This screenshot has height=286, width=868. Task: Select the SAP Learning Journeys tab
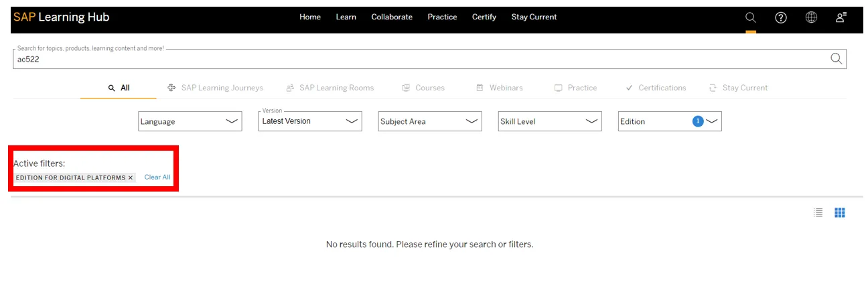click(215, 88)
